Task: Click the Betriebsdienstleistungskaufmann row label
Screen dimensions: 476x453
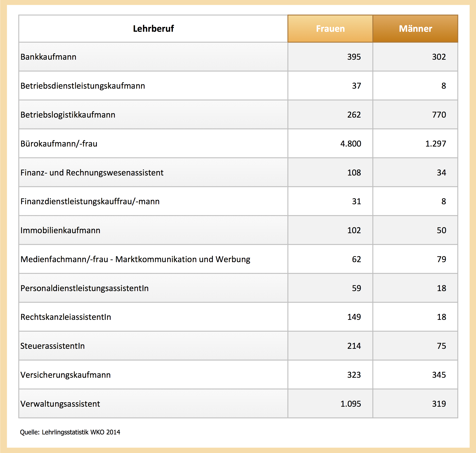Action: (83, 86)
